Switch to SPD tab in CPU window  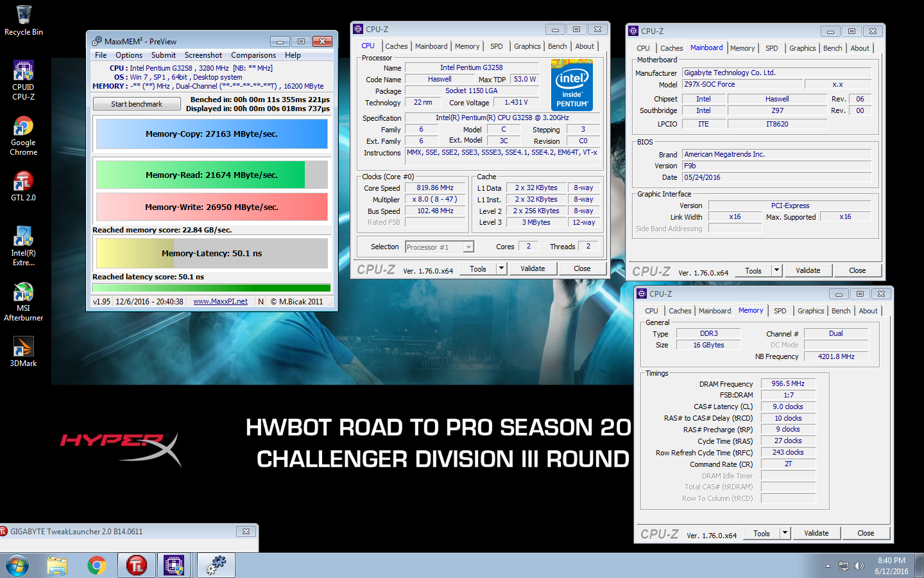coord(497,46)
